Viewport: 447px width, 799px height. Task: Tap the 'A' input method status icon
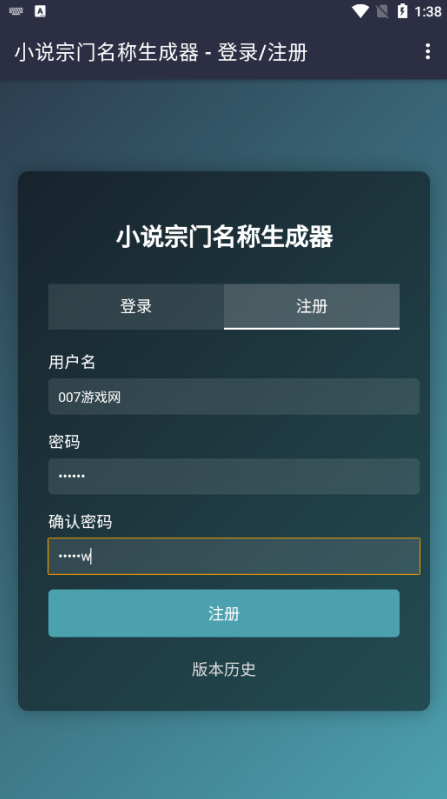tap(40, 11)
